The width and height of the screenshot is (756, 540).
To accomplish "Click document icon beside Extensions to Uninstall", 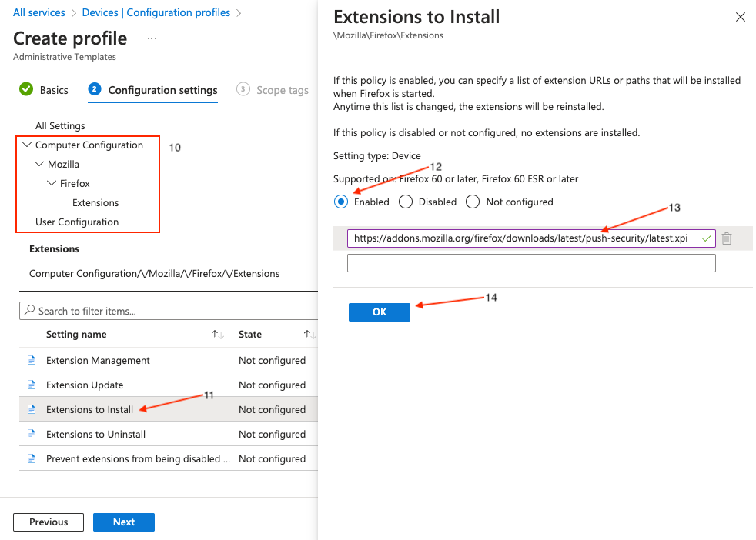I will [x=32, y=434].
